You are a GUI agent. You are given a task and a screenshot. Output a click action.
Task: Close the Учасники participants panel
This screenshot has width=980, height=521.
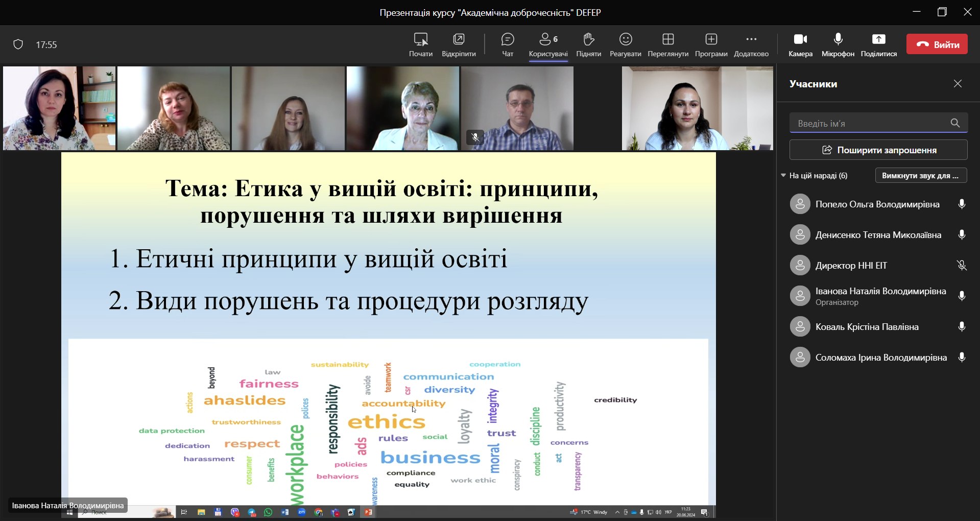[958, 84]
